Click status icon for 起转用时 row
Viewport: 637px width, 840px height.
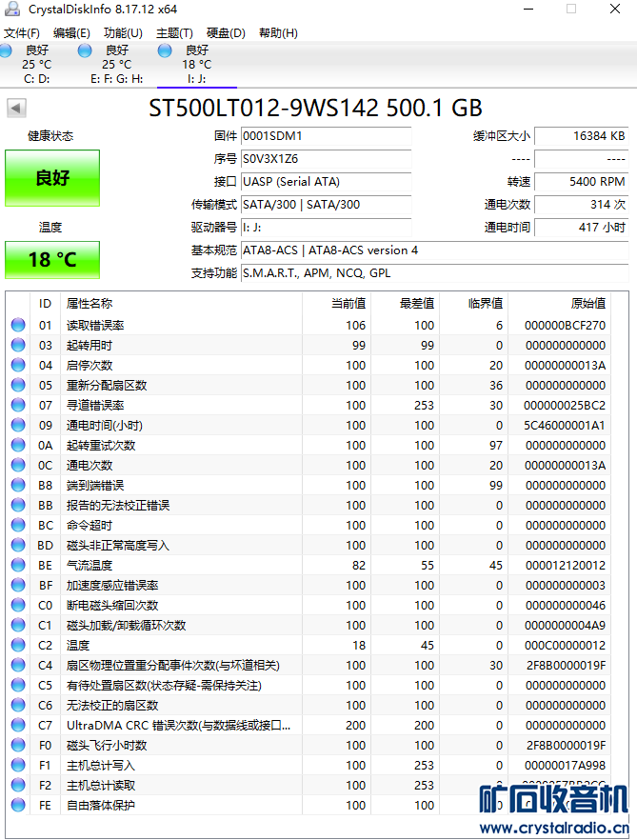18,345
